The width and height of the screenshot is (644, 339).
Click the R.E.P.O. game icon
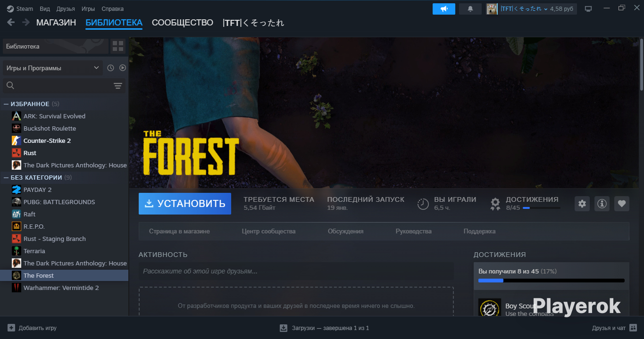tap(17, 226)
